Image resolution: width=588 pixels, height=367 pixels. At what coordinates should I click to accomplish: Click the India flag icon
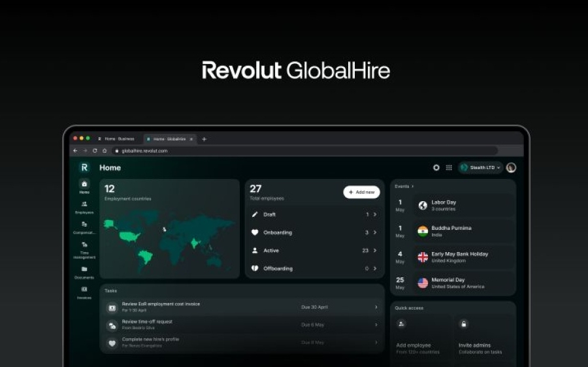tap(423, 231)
